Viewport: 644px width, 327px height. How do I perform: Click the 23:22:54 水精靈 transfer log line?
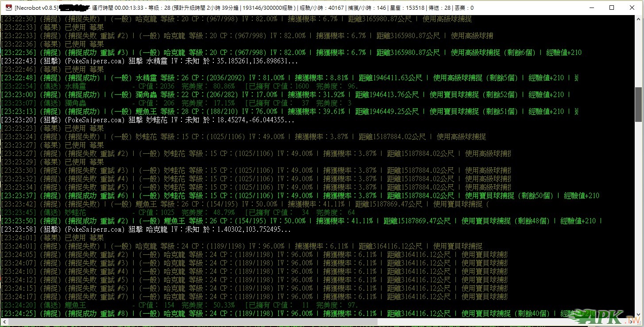(177, 86)
